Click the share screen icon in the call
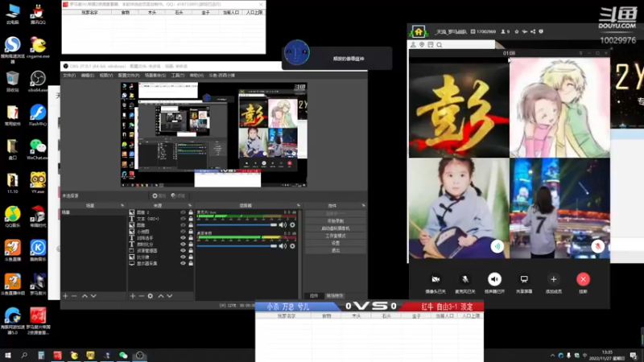The image size is (644, 362). click(524, 279)
